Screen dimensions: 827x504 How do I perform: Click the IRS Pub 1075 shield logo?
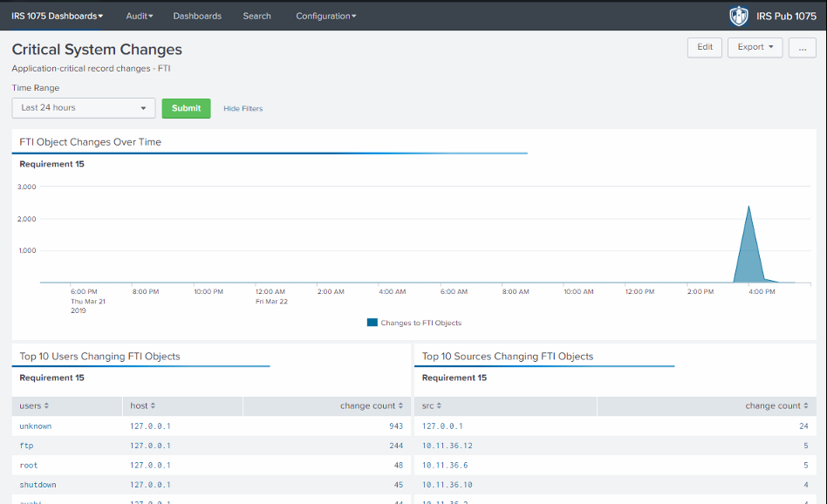738,16
